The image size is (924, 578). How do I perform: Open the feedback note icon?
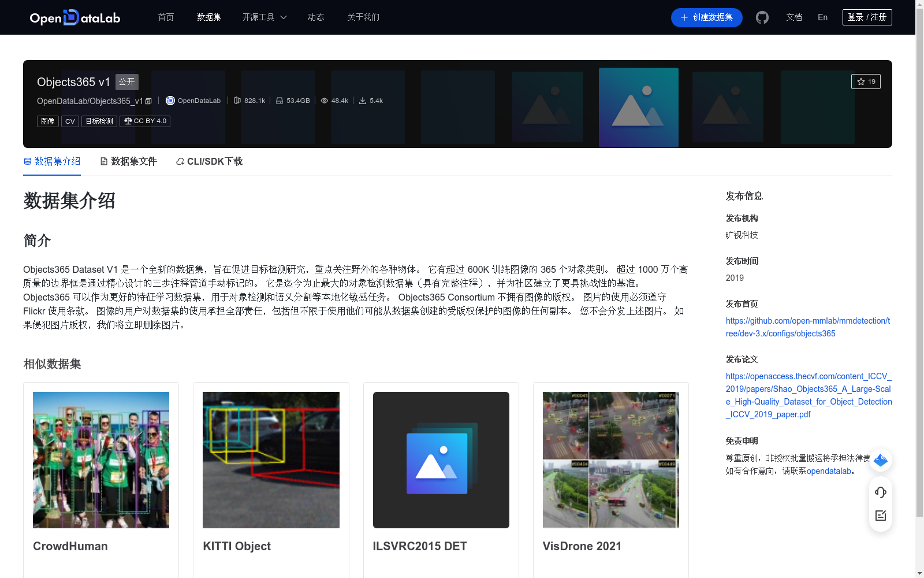(881, 516)
